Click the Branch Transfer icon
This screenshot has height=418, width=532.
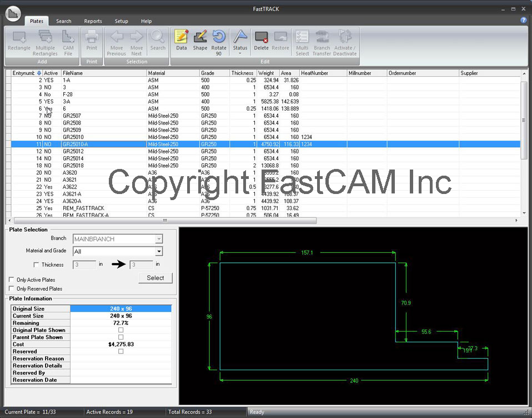(322, 37)
